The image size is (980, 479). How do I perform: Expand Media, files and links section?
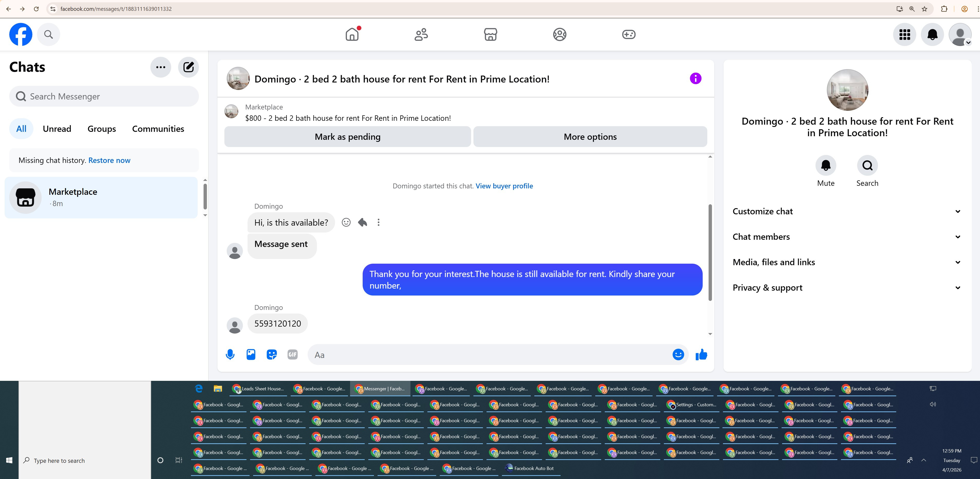tap(847, 262)
